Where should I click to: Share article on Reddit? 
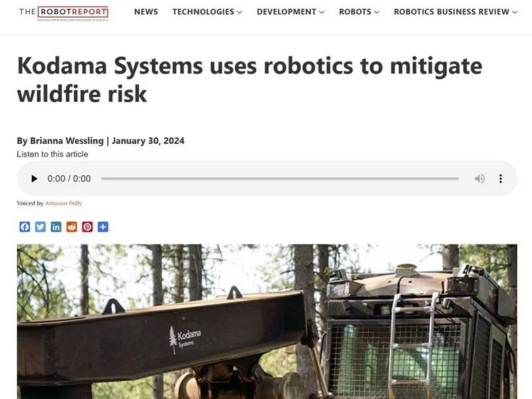pyautogui.click(x=72, y=227)
